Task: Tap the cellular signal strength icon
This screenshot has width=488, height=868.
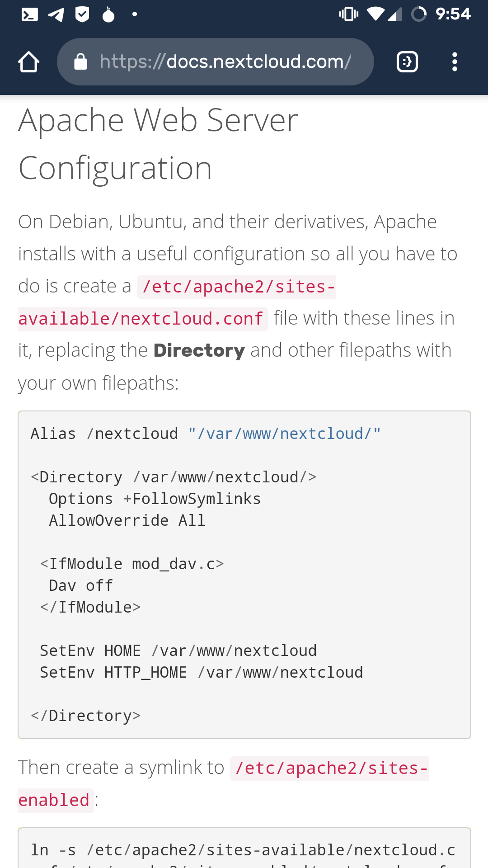Action: point(394,14)
